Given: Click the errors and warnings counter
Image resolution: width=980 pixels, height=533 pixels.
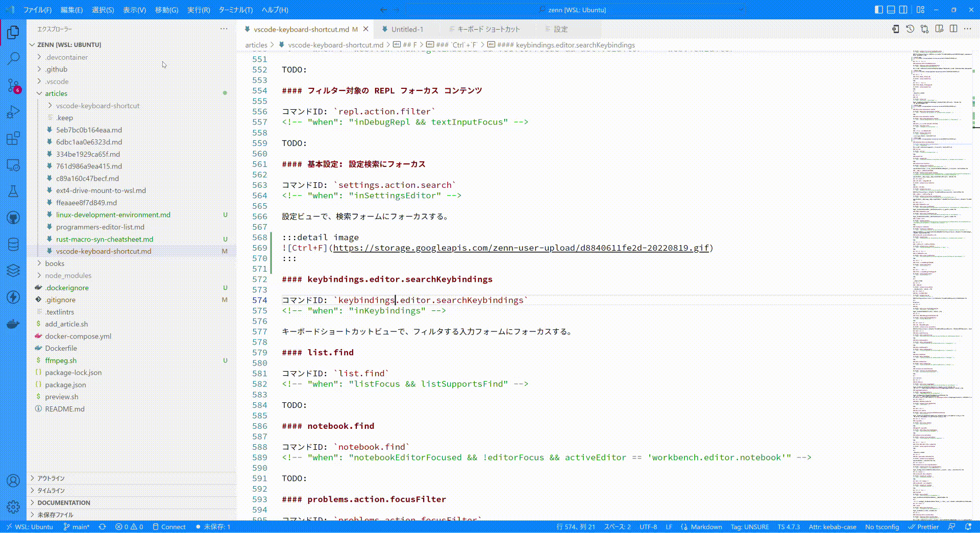Looking at the screenshot, I should [x=129, y=527].
